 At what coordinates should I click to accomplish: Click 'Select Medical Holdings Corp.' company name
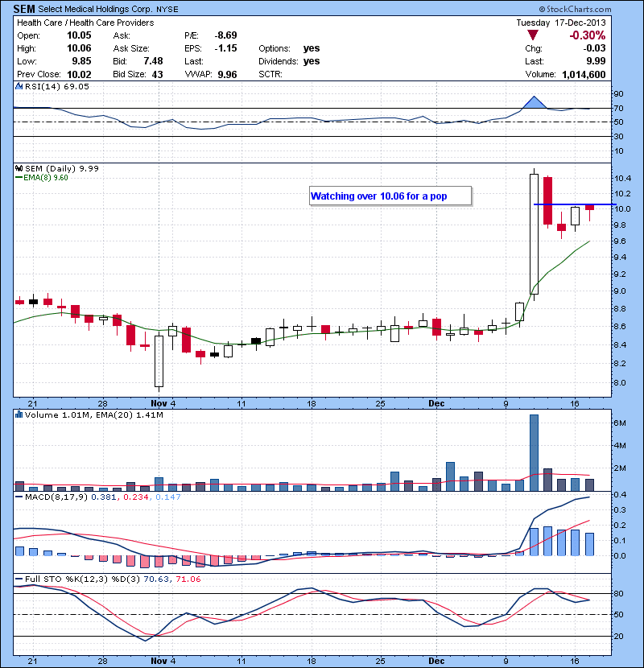[96, 10]
